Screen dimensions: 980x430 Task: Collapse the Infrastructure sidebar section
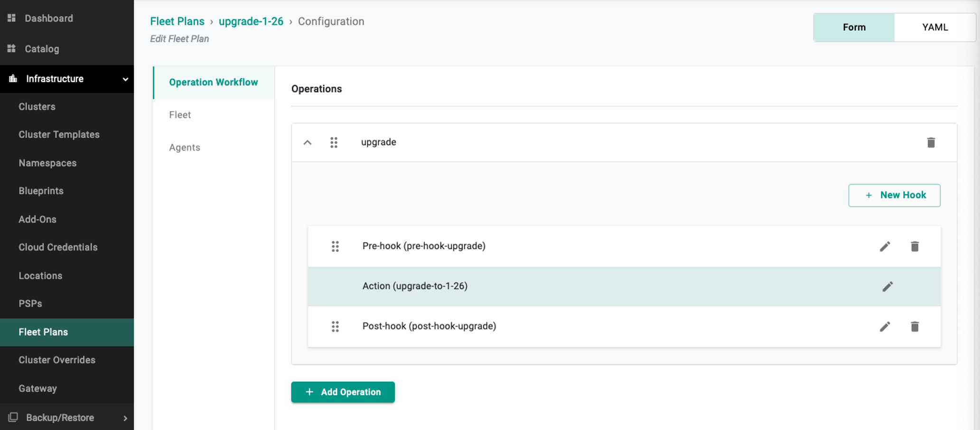pyautogui.click(x=125, y=79)
